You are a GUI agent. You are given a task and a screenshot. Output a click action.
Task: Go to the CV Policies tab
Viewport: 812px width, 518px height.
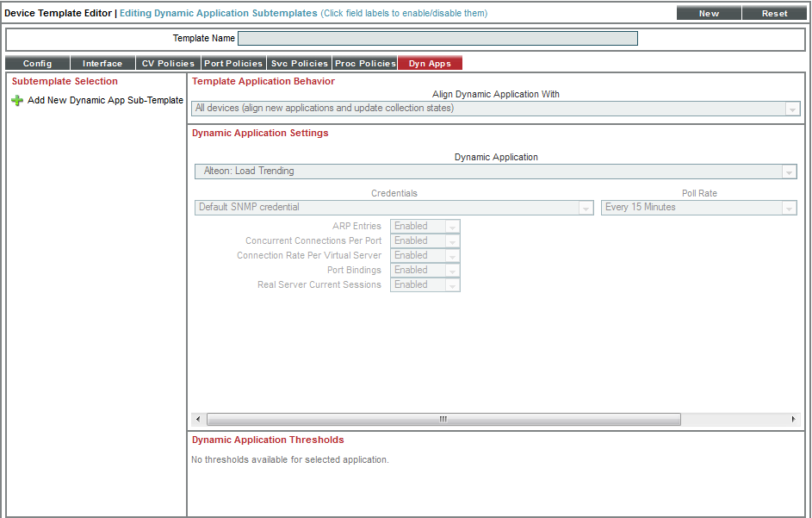pos(168,64)
